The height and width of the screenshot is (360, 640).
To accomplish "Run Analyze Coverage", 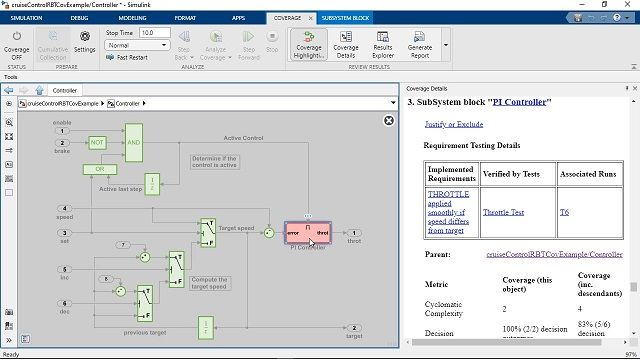I will [x=216, y=38].
